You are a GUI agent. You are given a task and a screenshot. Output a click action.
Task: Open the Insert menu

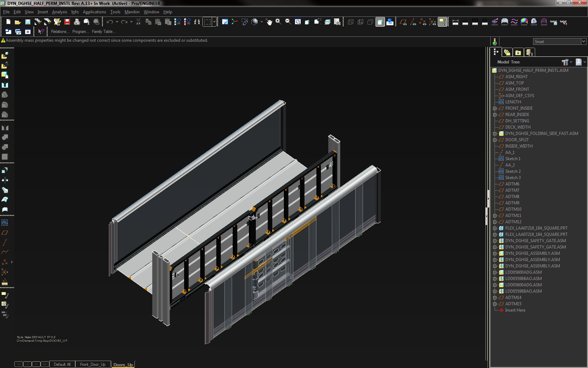[x=43, y=12]
